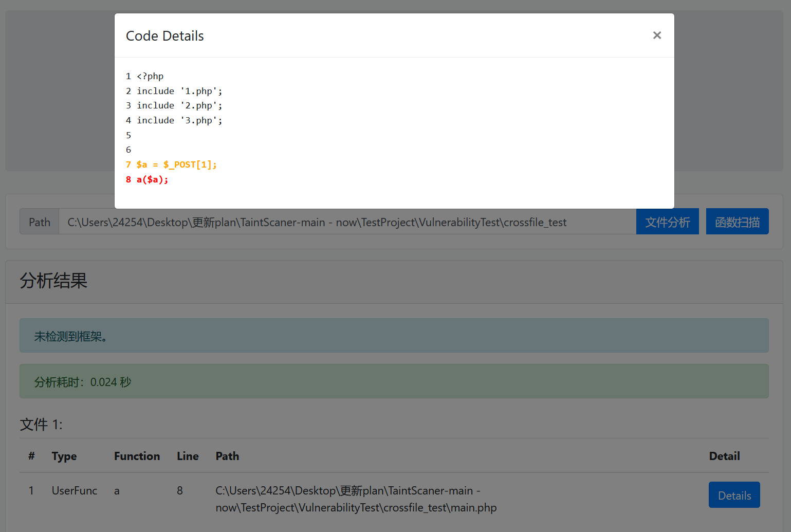The width and height of the screenshot is (791, 532).
Task: Click the include '1.php' code line
Action: coord(179,91)
